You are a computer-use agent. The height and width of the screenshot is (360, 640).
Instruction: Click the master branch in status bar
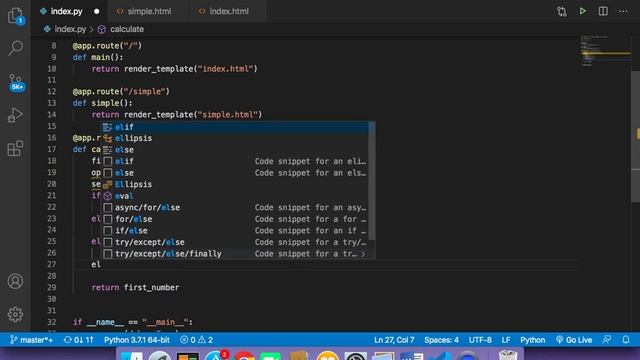[31, 340]
